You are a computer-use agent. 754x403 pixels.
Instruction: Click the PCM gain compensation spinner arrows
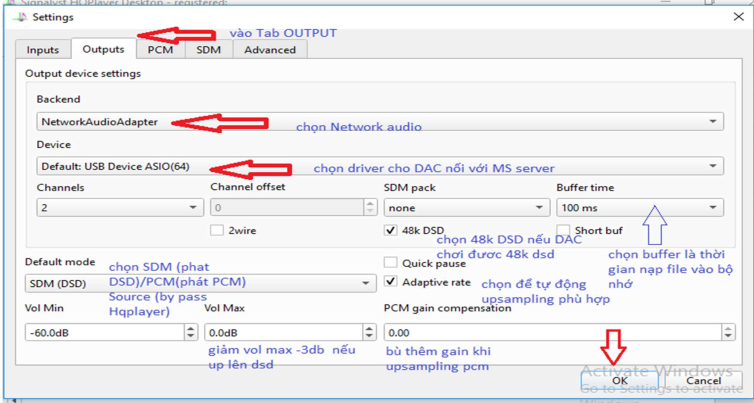729,332
